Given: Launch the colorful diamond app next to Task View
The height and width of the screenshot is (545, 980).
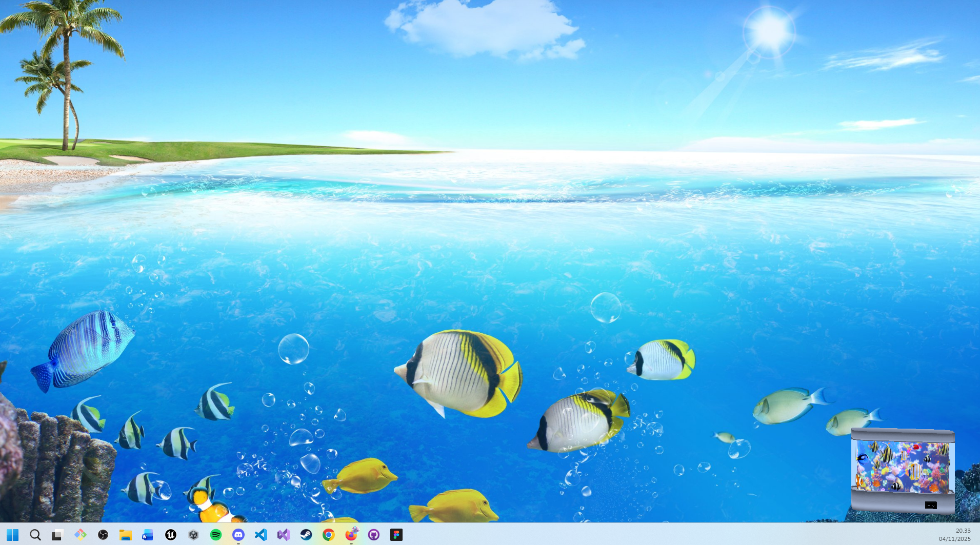Looking at the screenshot, I should coord(81,535).
